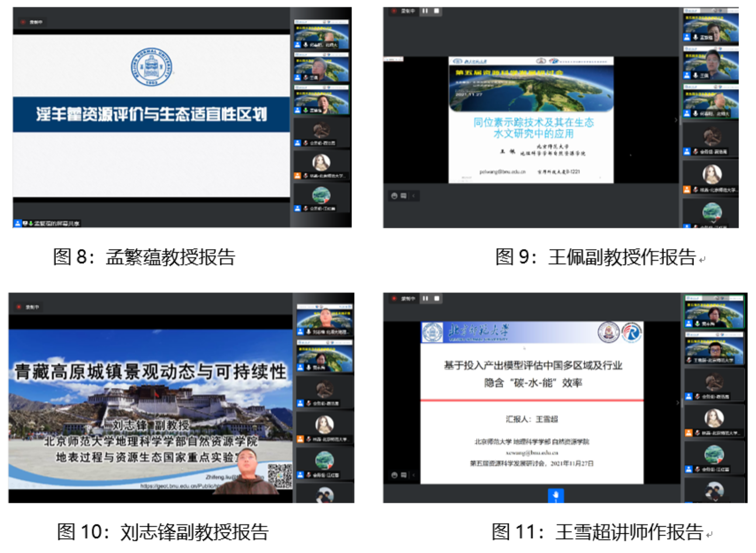Click the red recording indicator in Figure 10

click(19, 307)
